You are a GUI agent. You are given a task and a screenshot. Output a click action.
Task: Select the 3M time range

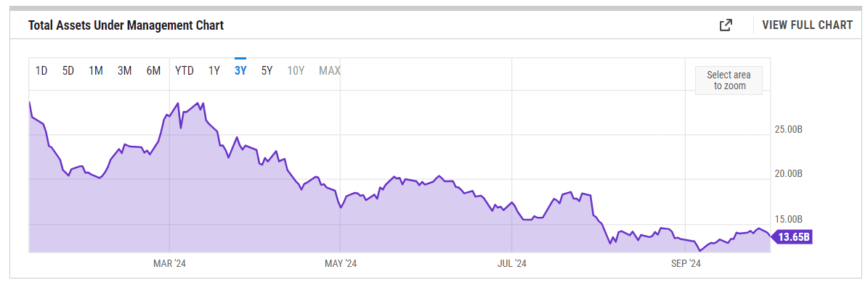coord(124,70)
